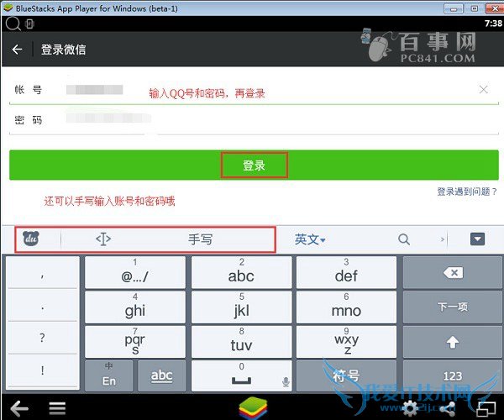Screen dimensions: 504x420
Task: Open the 登录遇到问题? help link
Action: click(x=467, y=192)
